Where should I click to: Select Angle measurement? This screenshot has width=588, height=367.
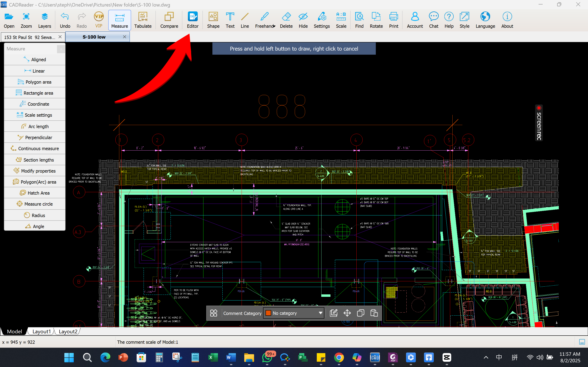pos(35,226)
